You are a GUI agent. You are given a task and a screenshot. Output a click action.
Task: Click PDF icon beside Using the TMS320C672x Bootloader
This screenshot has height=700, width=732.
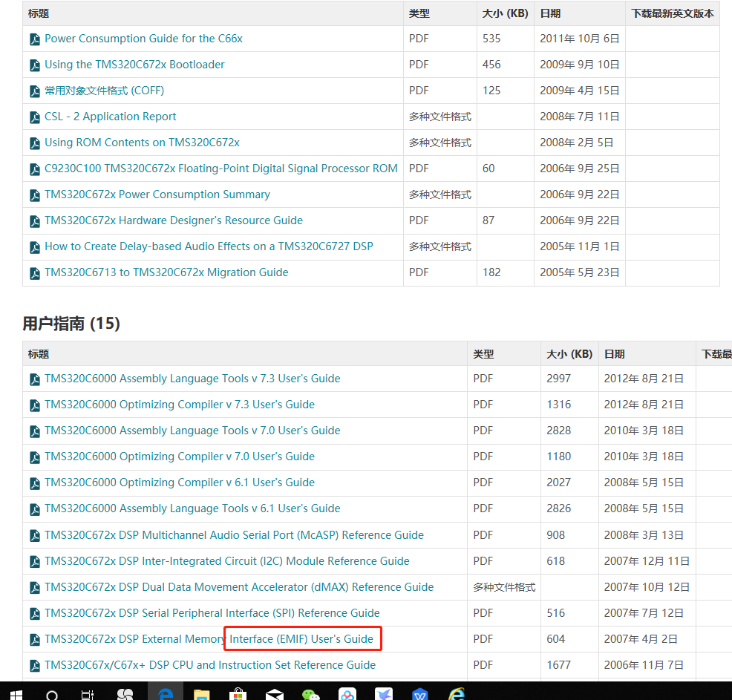pos(35,65)
